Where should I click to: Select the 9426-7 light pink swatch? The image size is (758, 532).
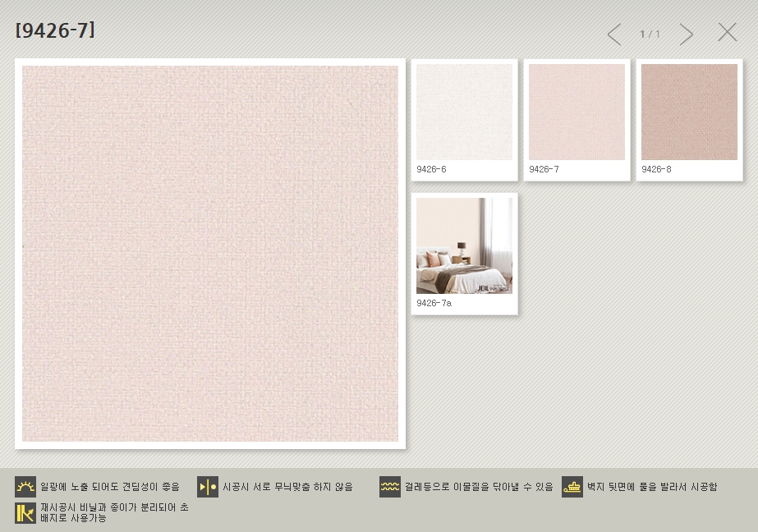click(577, 112)
